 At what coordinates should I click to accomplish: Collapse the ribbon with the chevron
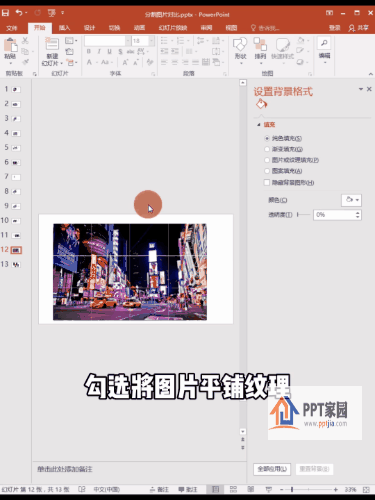click(x=371, y=74)
